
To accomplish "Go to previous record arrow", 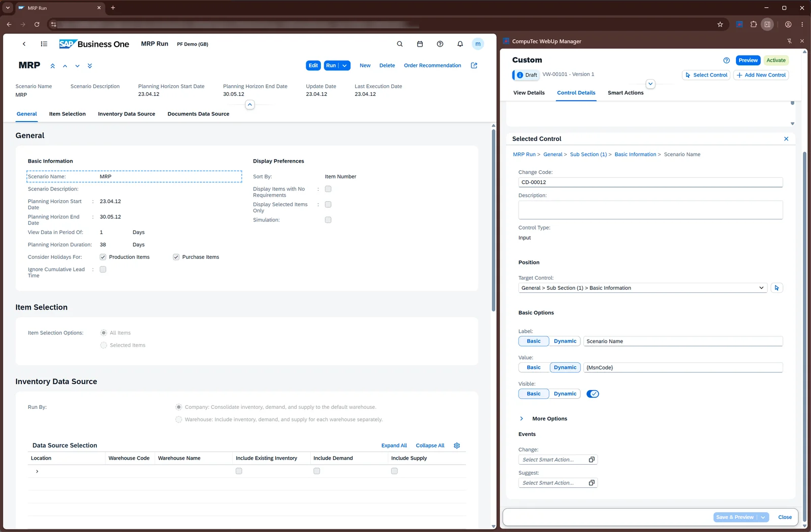I will click(65, 66).
